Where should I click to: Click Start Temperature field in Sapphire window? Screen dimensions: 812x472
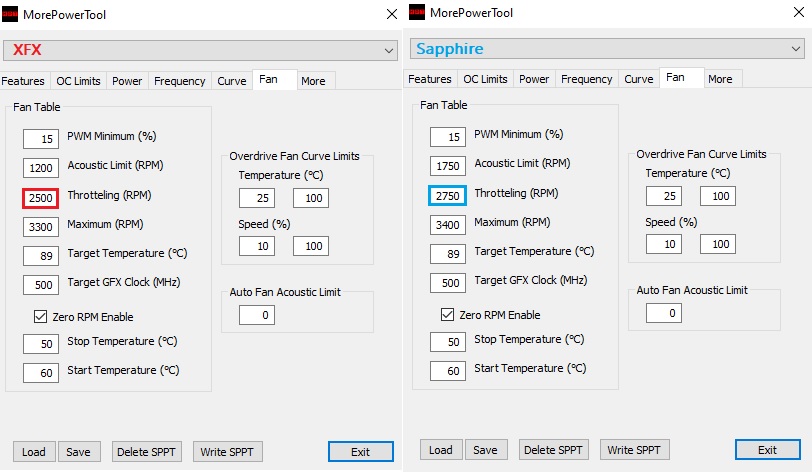448,371
